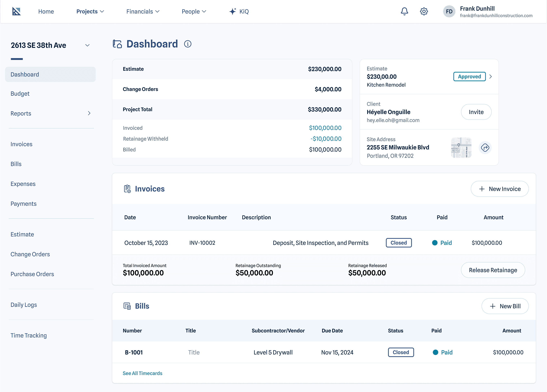Screen dimensions: 547x392
Task: Go to the Home tab
Action: (46, 11)
